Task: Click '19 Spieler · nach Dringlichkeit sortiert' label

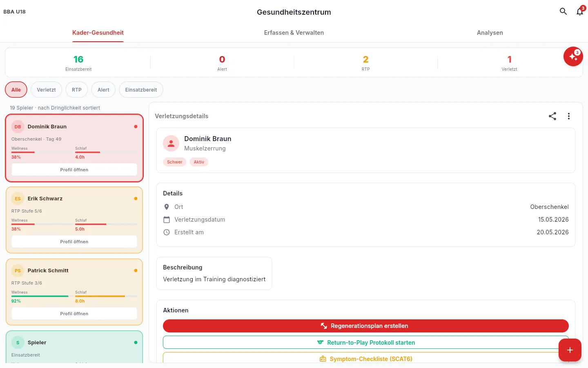Action: (55, 108)
